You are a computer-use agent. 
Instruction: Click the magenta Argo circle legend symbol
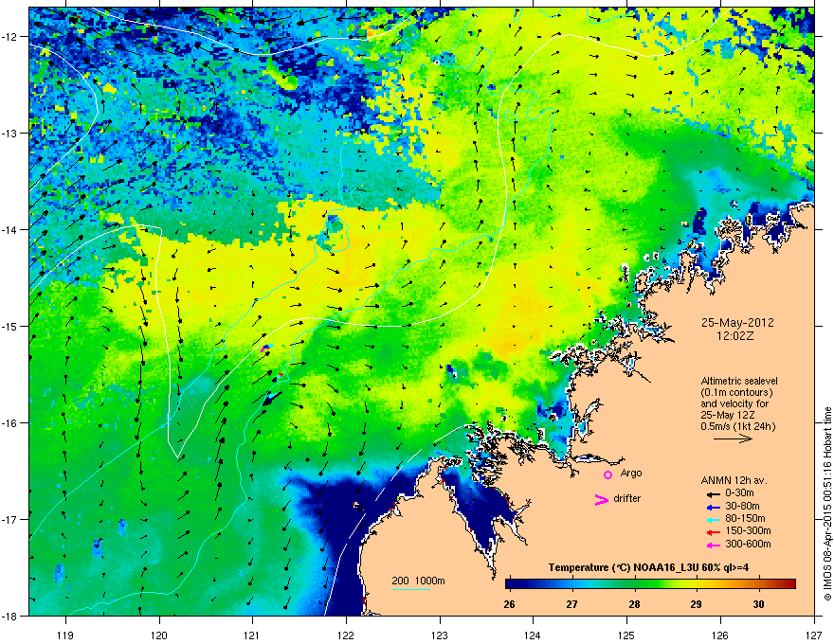[607, 474]
